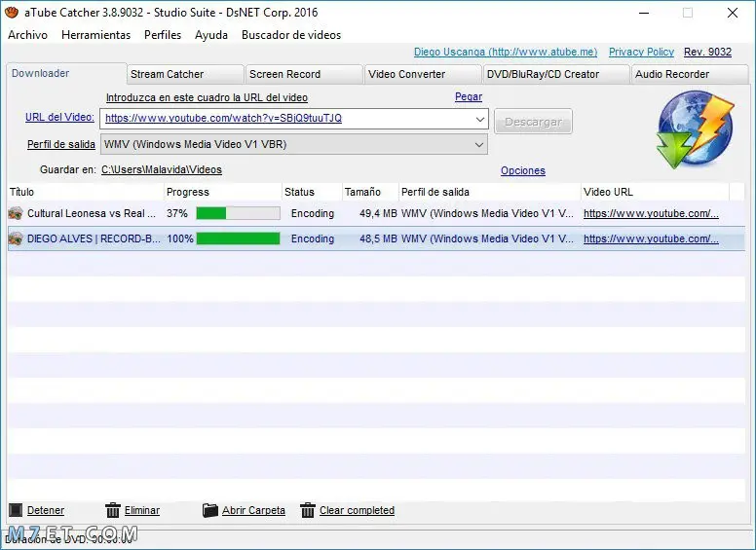
Task: Click the Perfil de salida column header
Action: click(490, 192)
